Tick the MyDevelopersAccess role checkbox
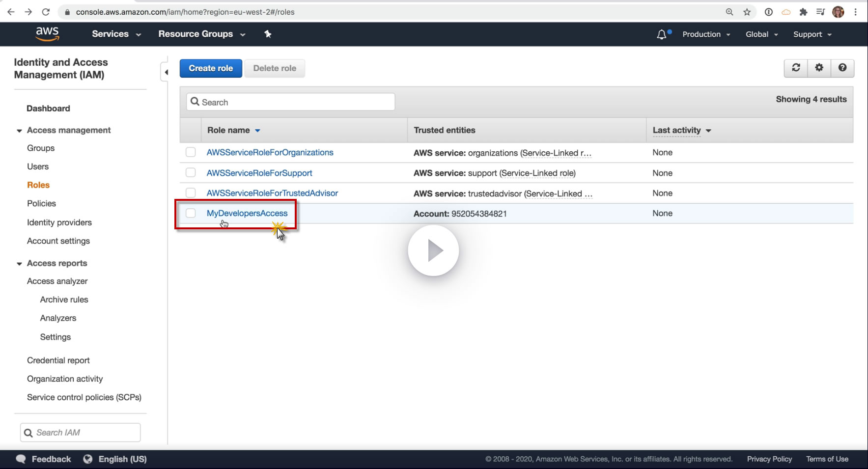Viewport: 868px width, 469px height. click(191, 213)
